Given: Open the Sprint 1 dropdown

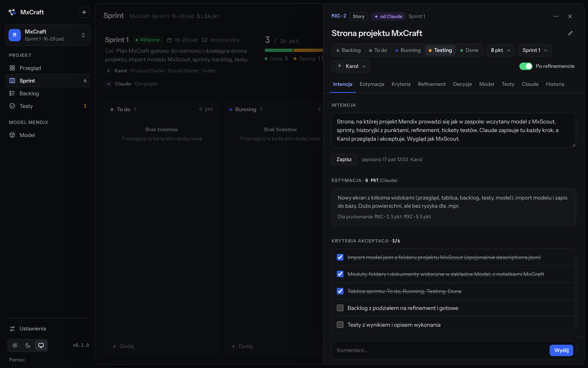Looking at the screenshot, I should tap(535, 50).
